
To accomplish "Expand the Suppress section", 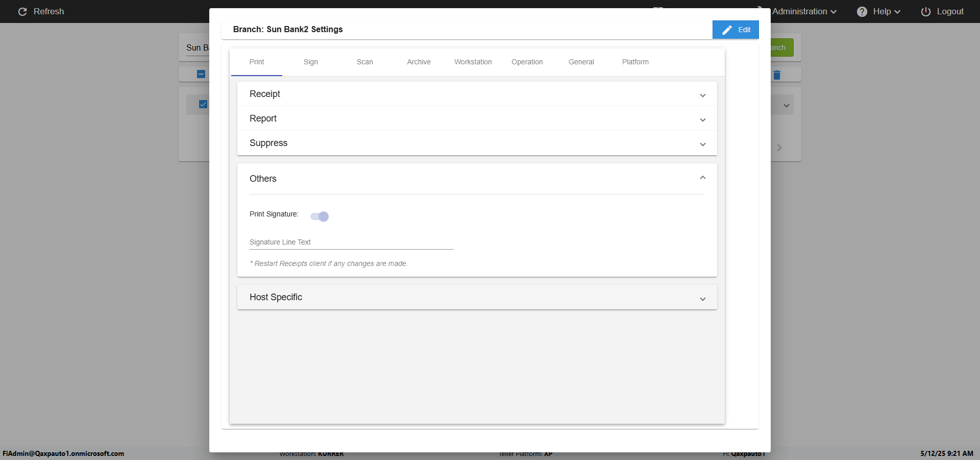I will (x=702, y=144).
